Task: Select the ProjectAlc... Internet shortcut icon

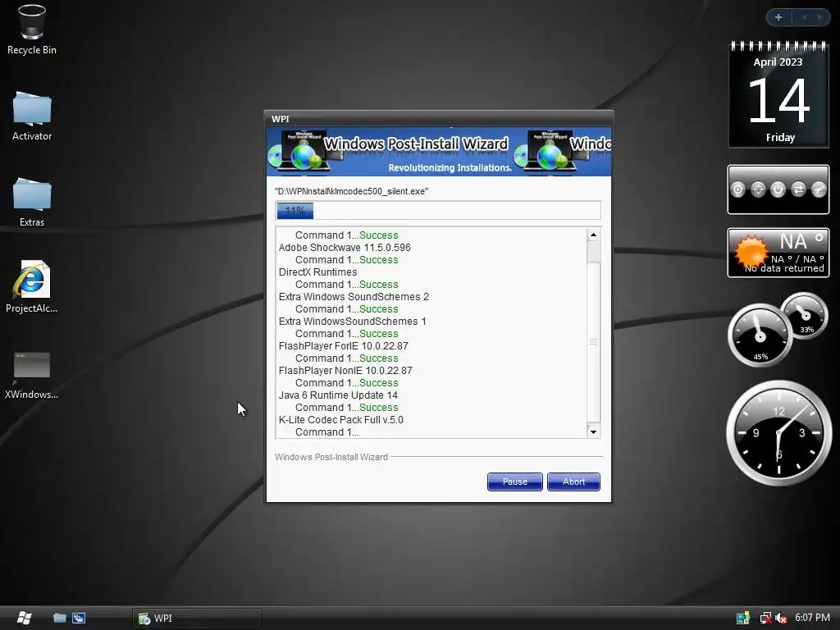Action: tap(32, 286)
